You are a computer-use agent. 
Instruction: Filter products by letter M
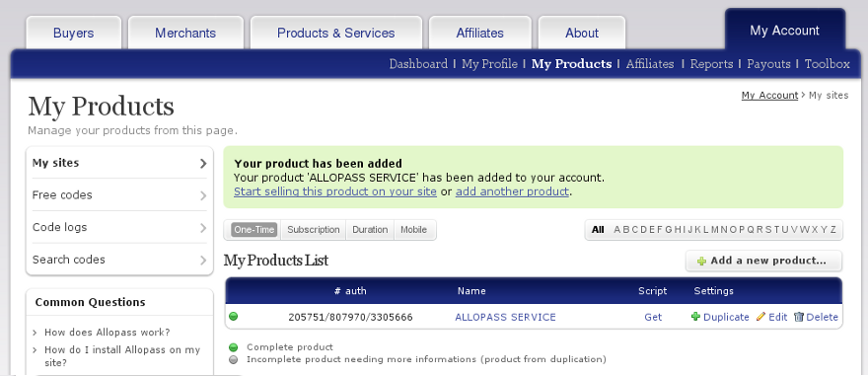(715, 230)
